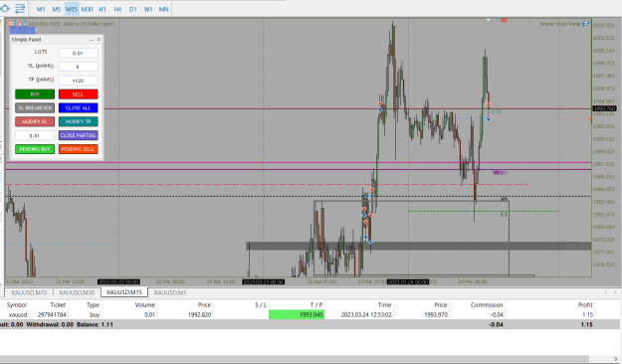
Task: Close the Simple Panel
Action: click(99, 39)
